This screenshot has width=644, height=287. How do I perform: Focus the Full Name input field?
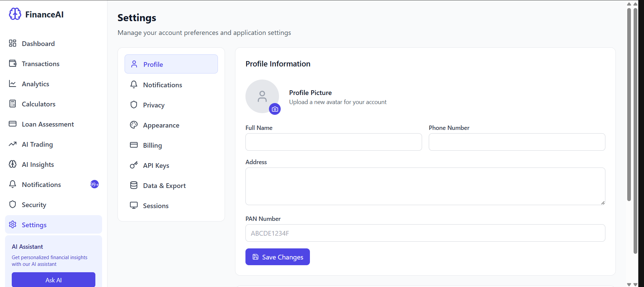click(x=333, y=142)
